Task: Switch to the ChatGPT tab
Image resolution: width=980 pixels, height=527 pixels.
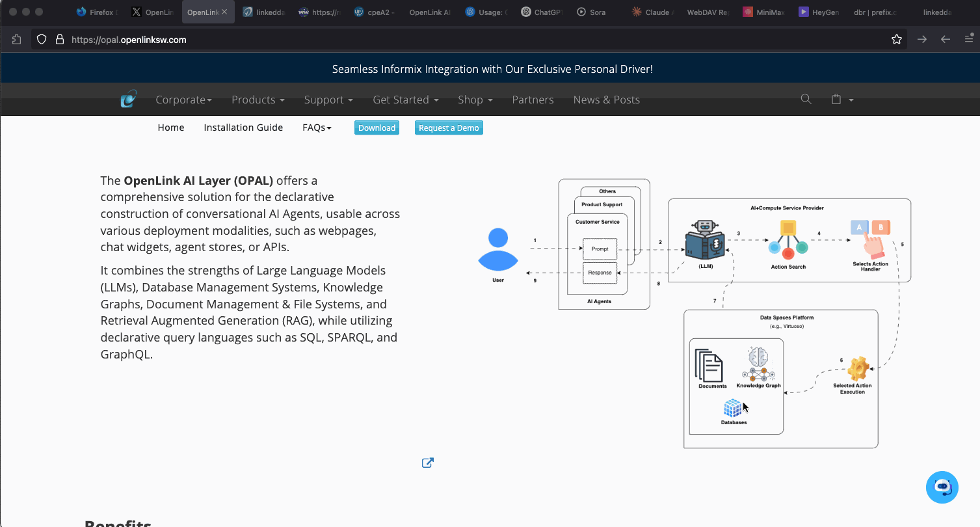Action: [542, 12]
